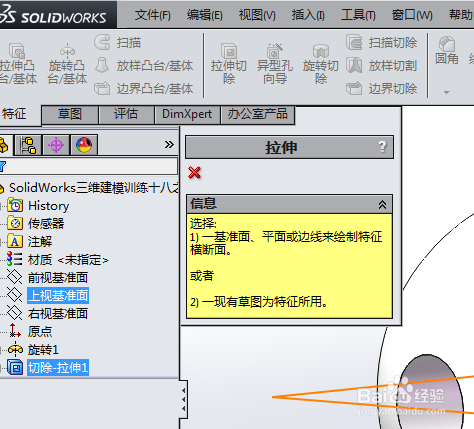474x429 pixels.
Task: Click the 注解 annotation icon
Action: click(x=15, y=241)
